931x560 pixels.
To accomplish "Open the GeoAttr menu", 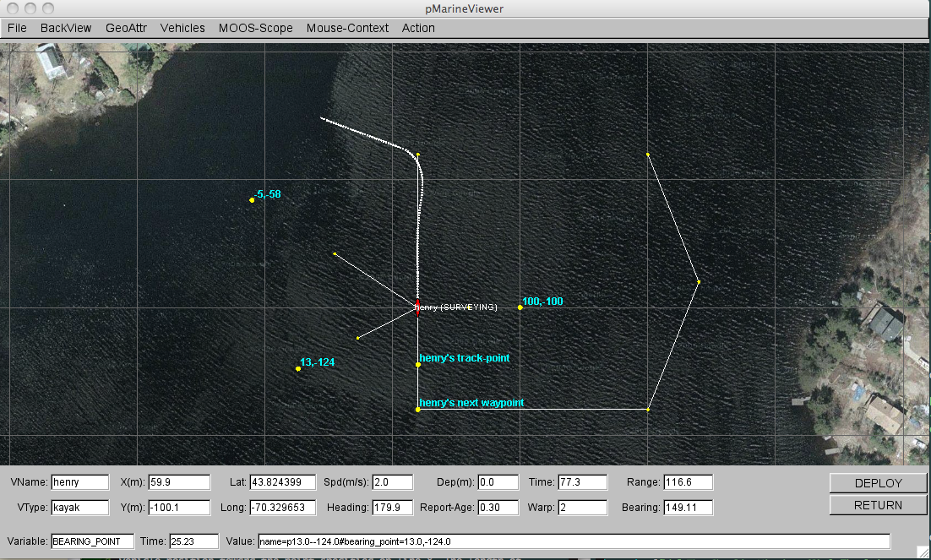I will [126, 28].
